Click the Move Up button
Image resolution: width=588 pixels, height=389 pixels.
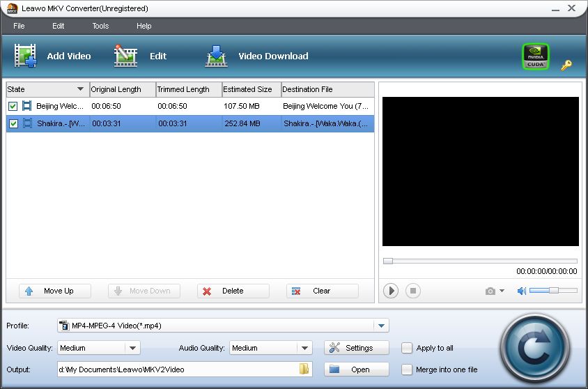(55, 291)
